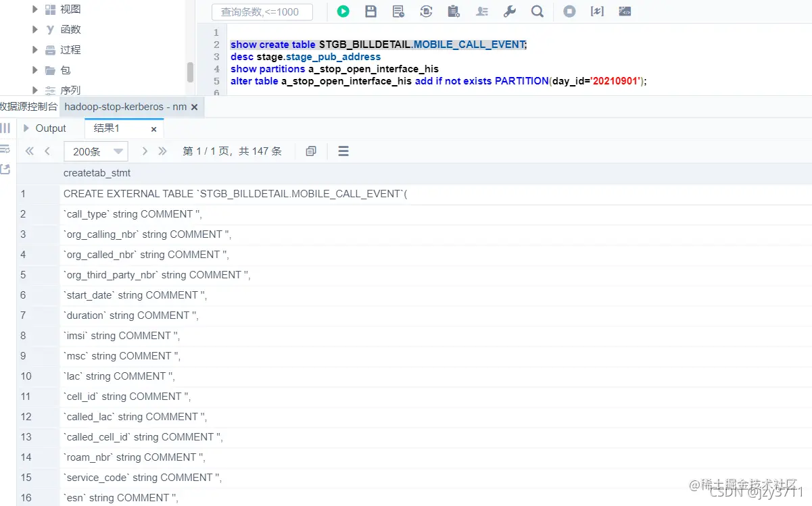Expand the 函数 tree node
Viewport: 812px width, 506px height.
click(35, 30)
